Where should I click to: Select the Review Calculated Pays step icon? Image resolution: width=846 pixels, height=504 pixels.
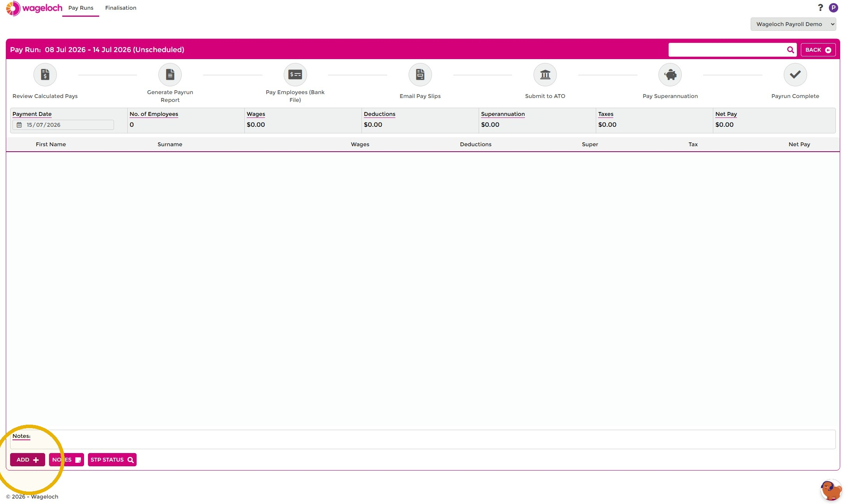pyautogui.click(x=45, y=74)
